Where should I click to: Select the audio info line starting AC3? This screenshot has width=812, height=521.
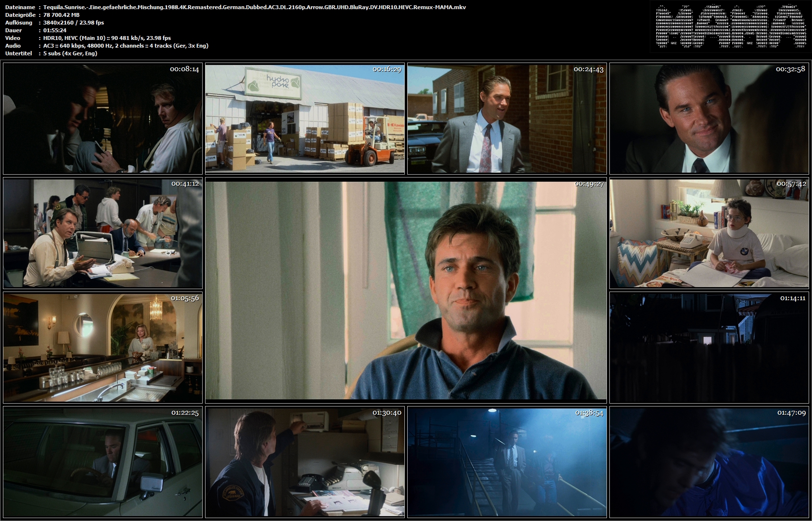pyautogui.click(x=126, y=46)
